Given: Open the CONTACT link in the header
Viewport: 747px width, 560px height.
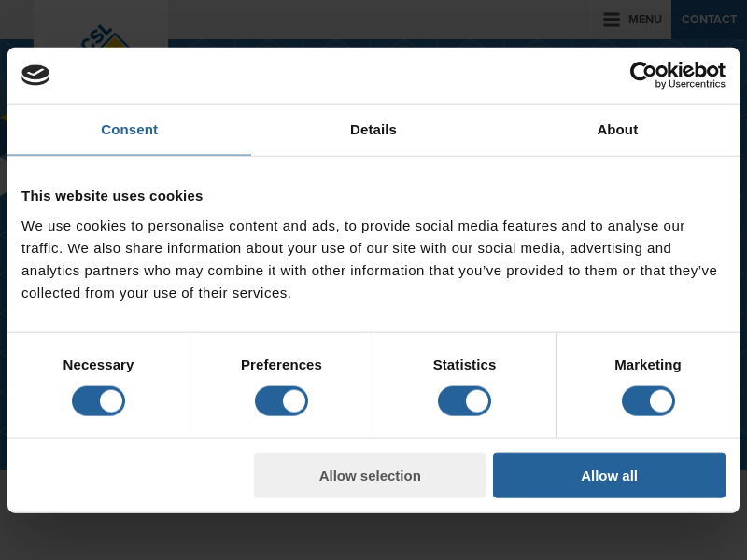Looking at the screenshot, I should click(709, 20).
